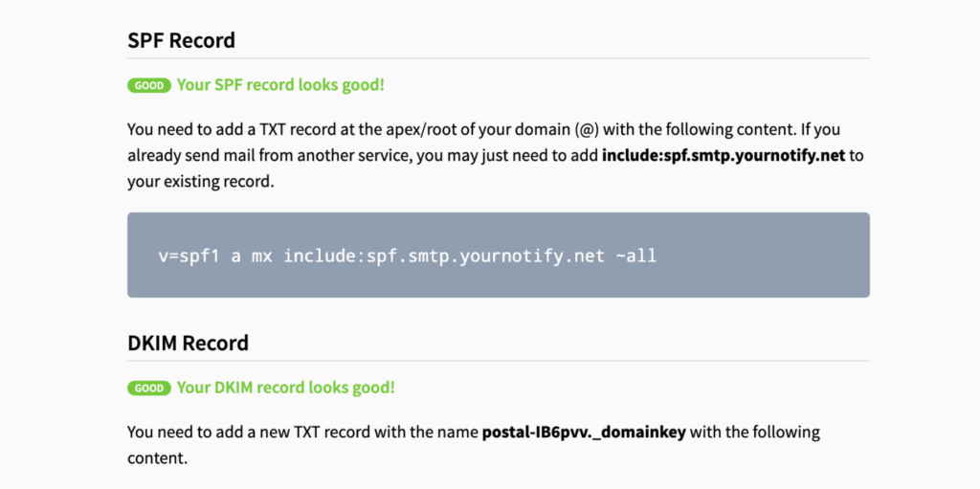Click the divider line beneath the SPF Record heading

pyautogui.click(x=498, y=58)
